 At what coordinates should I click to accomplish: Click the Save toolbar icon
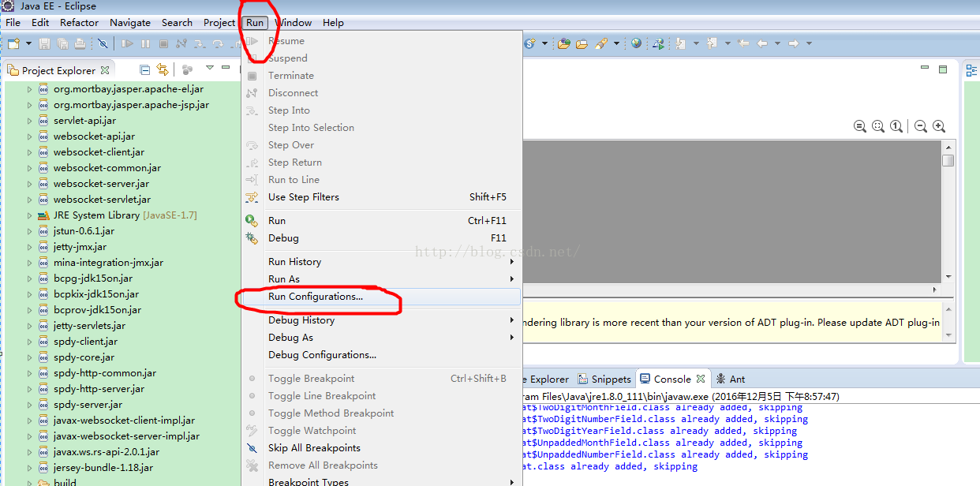pyautogui.click(x=44, y=43)
